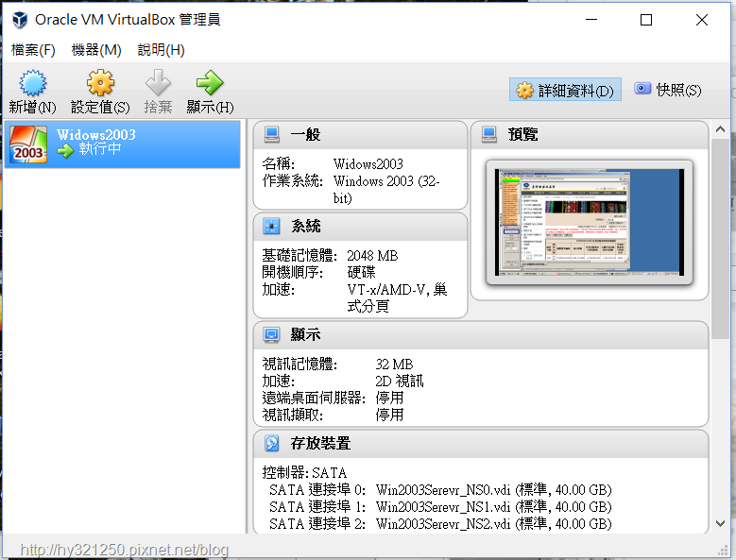
Task: Click the 執行中 running status arrow
Action: click(66, 150)
